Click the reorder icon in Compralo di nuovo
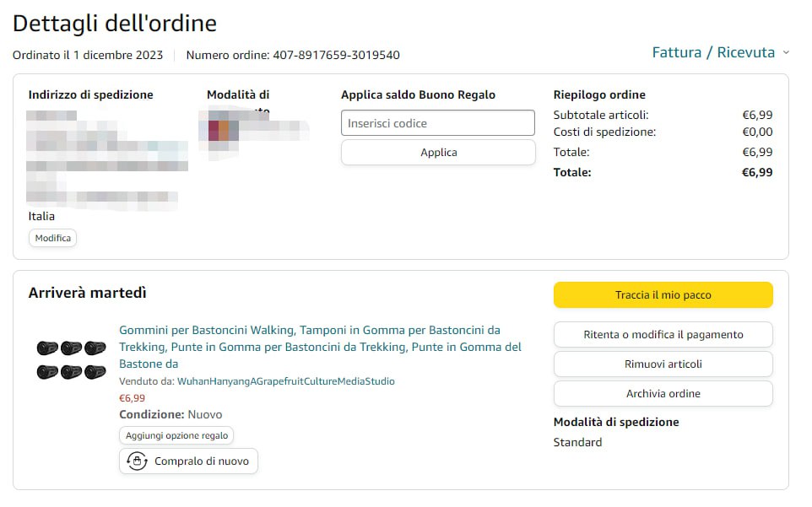812x507 pixels. pyautogui.click(x=137, y=461)
